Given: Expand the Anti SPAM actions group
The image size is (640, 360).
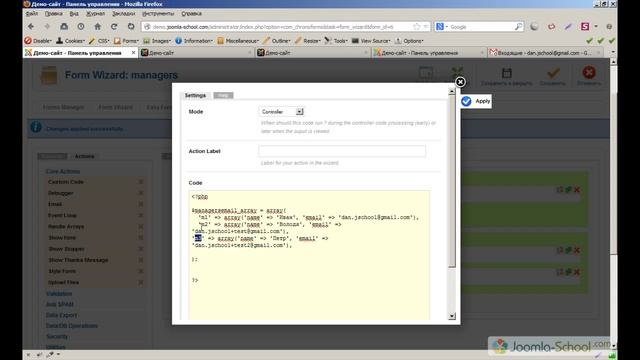Looking at the screenshot, I should coord(60,304).
